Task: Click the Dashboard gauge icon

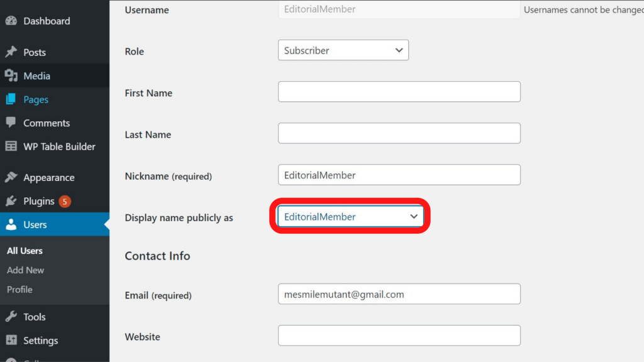Action: pyautogui.click(x=11, y=21)
